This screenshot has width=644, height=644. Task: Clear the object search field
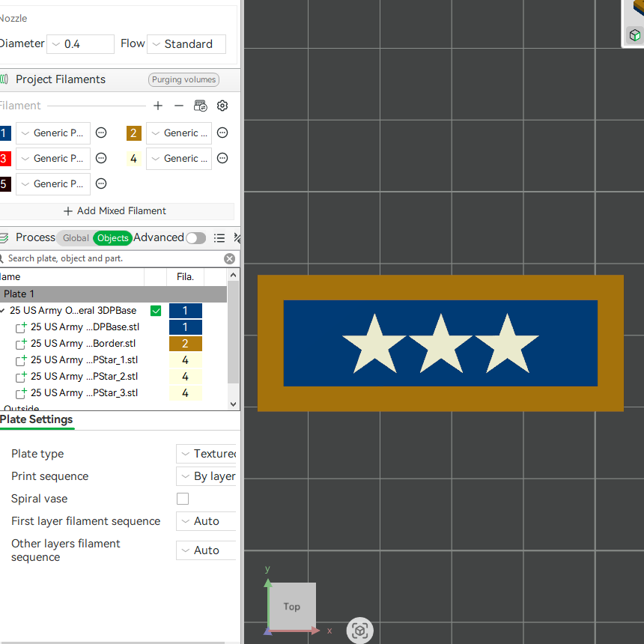[230, 258]
